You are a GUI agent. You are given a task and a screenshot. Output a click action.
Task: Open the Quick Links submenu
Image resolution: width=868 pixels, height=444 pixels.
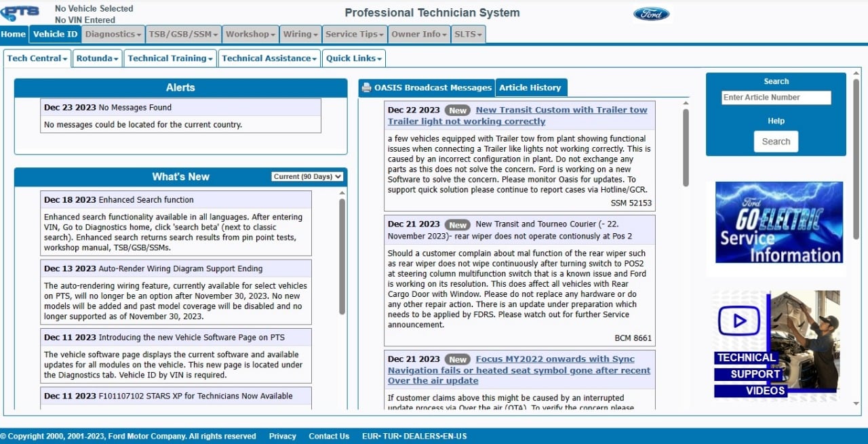pos(353,58)
